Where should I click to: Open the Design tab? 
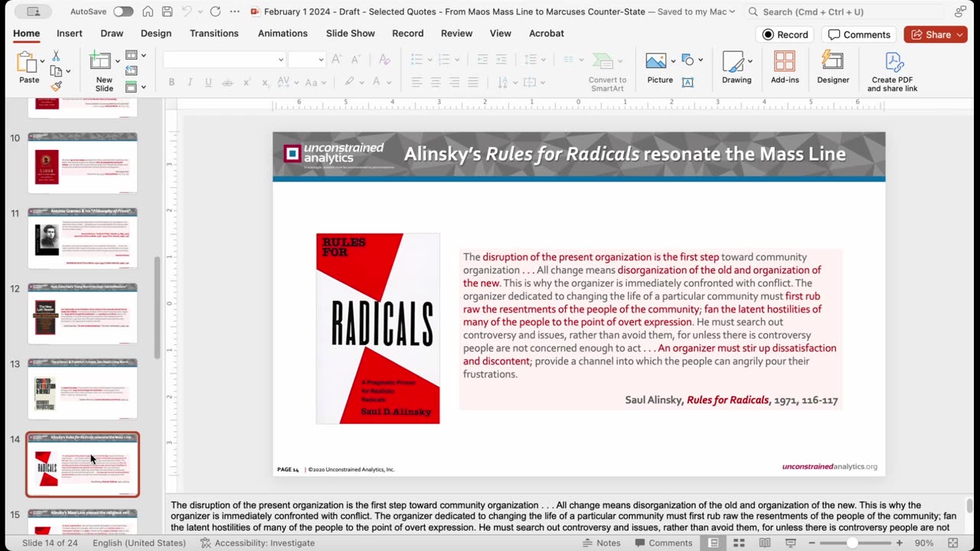click(x=156, y=34)
